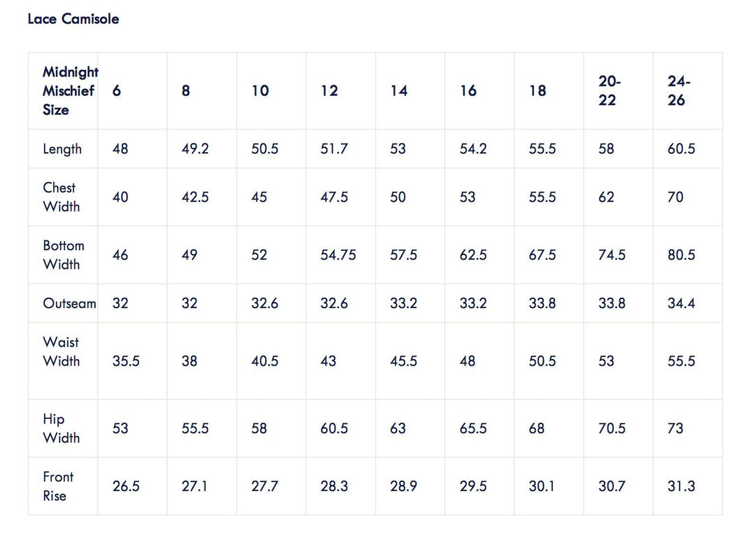
Task: Select the 65.5 hip width value
Action: [473, 429]
